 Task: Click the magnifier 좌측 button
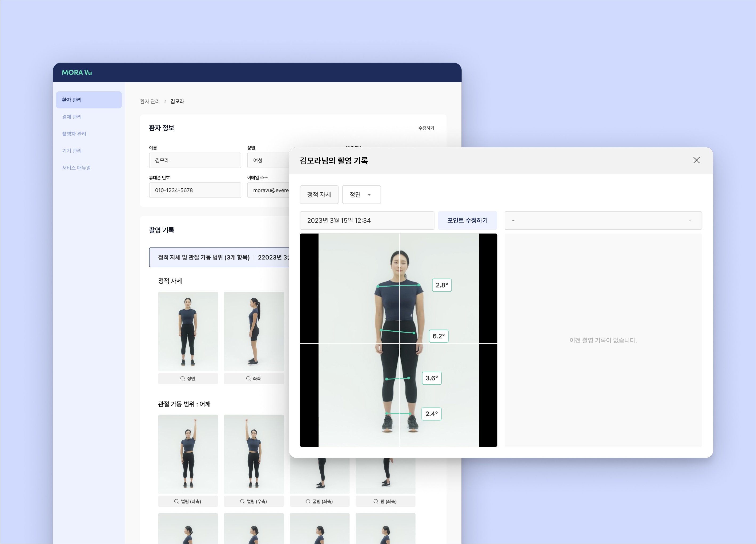pyautogui.click(x=254, y=379)
